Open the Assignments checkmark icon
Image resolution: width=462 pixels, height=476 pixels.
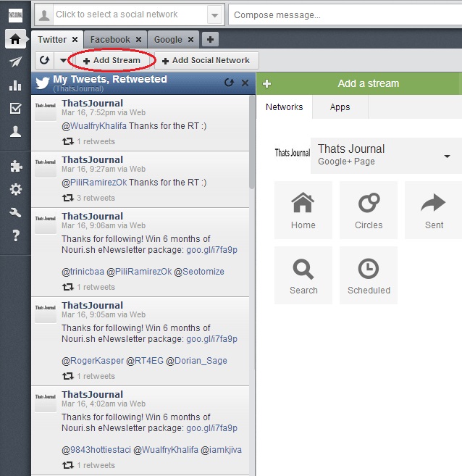15,109
